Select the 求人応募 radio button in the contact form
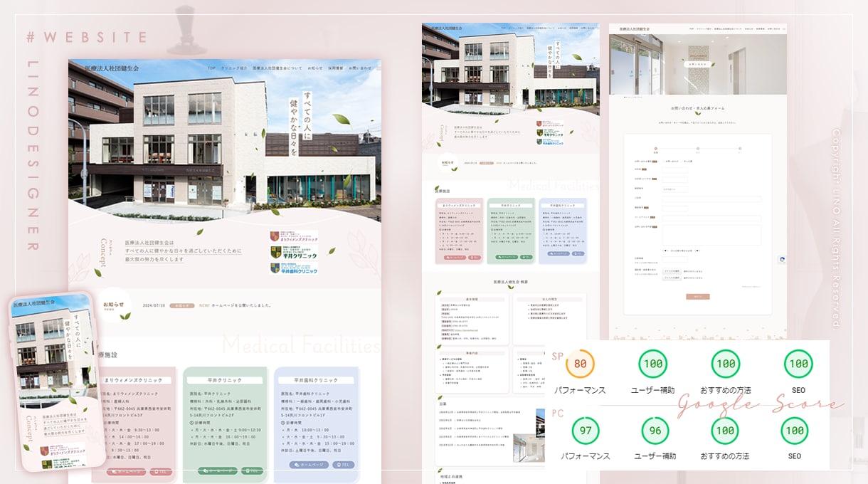The image size is (868, 484). point(682,162)
